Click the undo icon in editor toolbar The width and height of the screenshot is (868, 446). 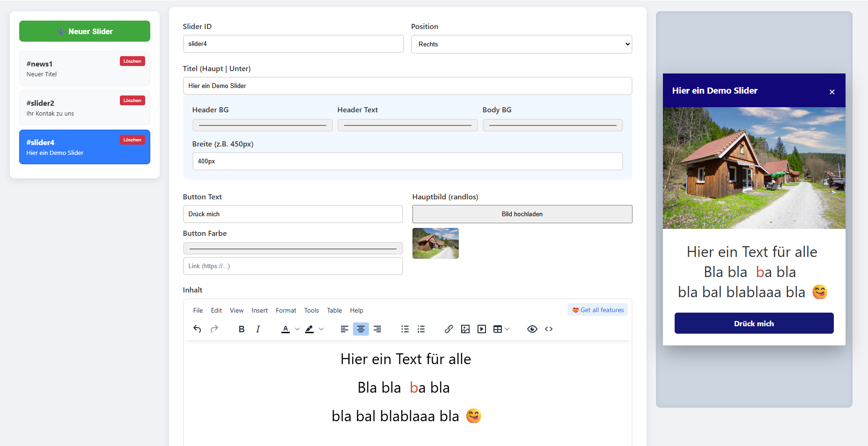(197, 329)
